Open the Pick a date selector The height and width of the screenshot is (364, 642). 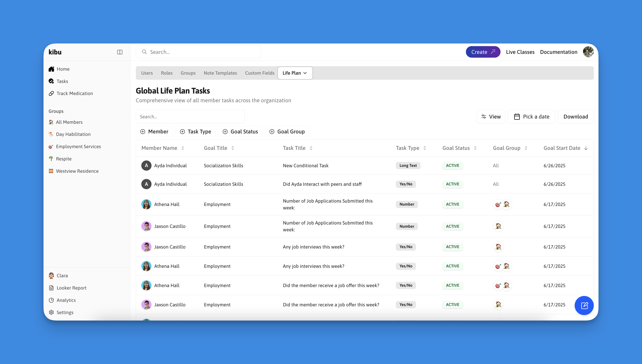tap(531, 116)
